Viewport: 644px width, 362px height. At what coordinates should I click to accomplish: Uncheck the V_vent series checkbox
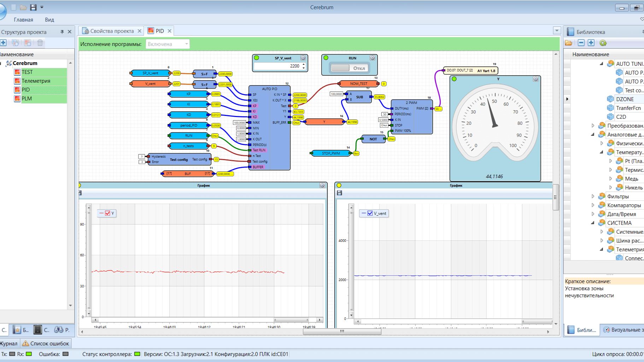370,213
